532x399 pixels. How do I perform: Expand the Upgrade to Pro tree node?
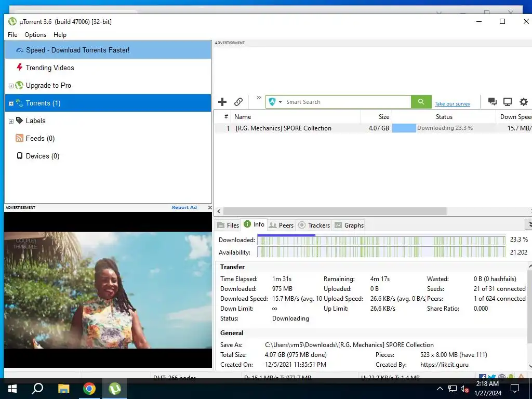pyautogui.click(x=11, y=86)
